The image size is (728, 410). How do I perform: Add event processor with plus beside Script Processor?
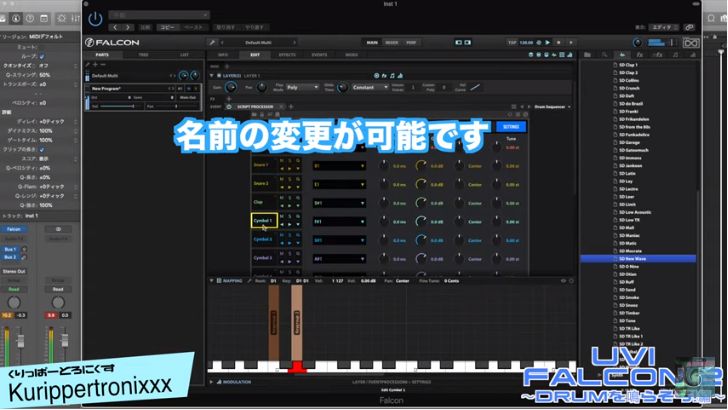pyautogui.click(x=291, y=107)
